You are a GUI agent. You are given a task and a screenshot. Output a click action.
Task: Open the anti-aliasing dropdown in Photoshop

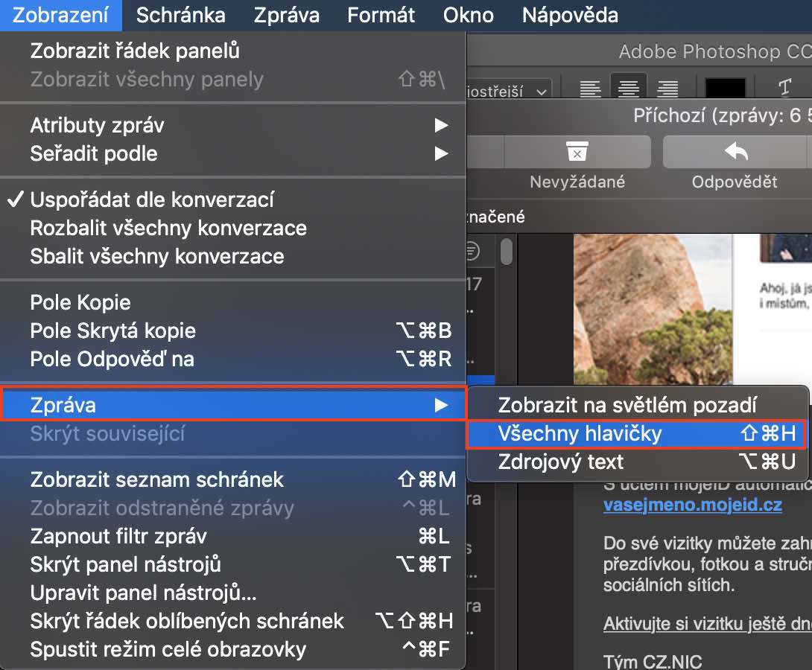tap(509, 91)
